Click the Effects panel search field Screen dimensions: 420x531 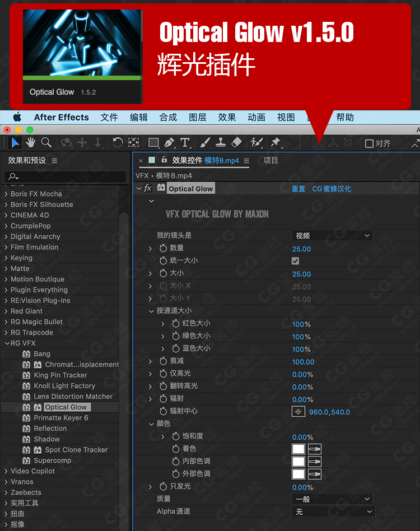click(65, 176)
